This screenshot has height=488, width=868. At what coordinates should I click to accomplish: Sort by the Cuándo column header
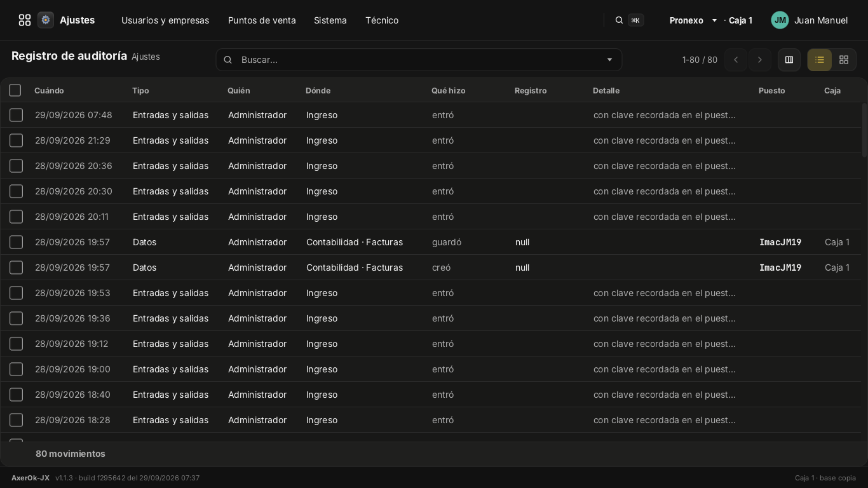(x=49, y=90)
